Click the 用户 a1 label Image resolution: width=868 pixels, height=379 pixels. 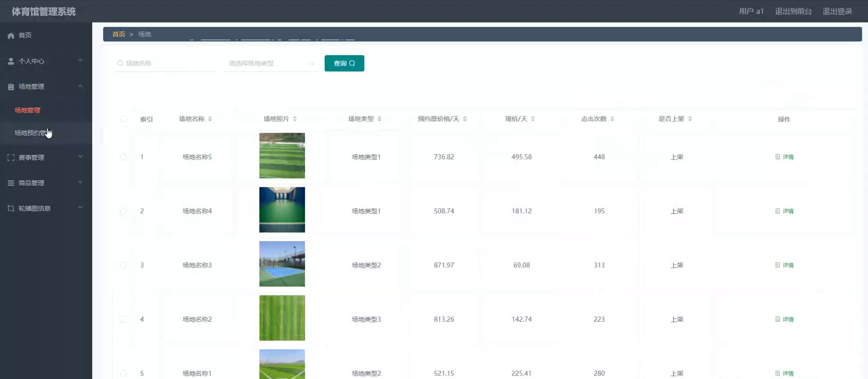(751, 11)
